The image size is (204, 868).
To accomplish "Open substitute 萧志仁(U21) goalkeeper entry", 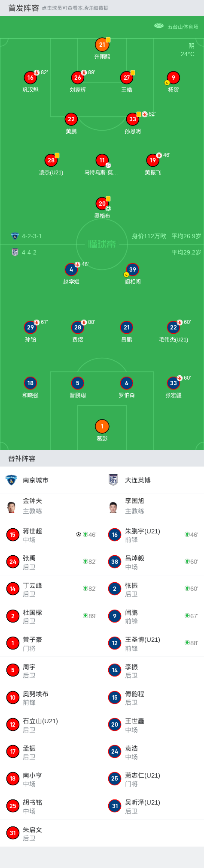I will [153, 779].
